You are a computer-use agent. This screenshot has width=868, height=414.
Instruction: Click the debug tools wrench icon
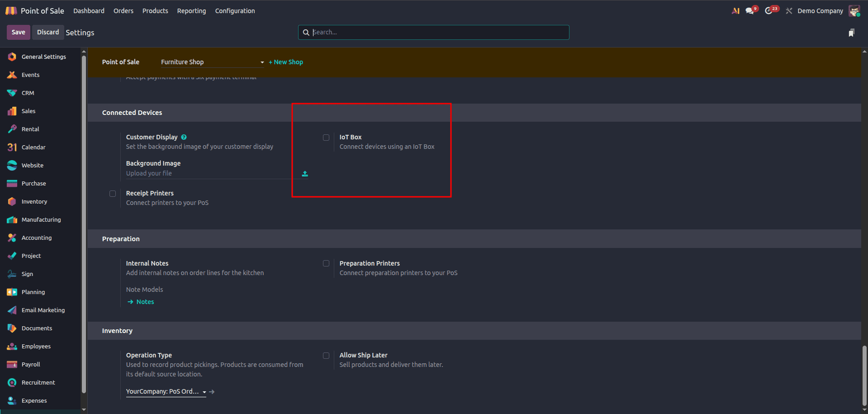coord(789,11)
